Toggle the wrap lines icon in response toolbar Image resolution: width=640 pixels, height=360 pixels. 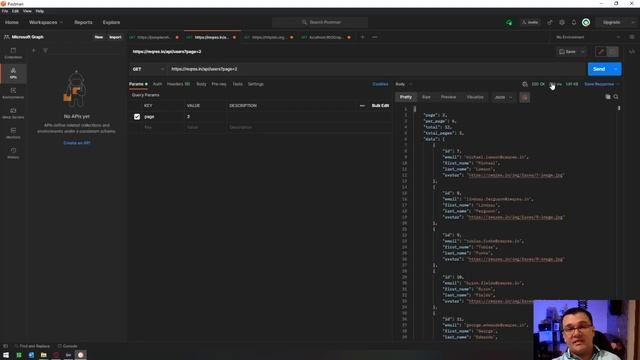525,97
